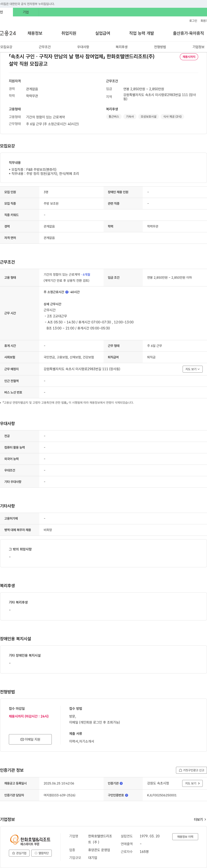
Task: Select registration time 2025.06.25 10:42:06
Action: pyautogui.click(x=59, y=783)
